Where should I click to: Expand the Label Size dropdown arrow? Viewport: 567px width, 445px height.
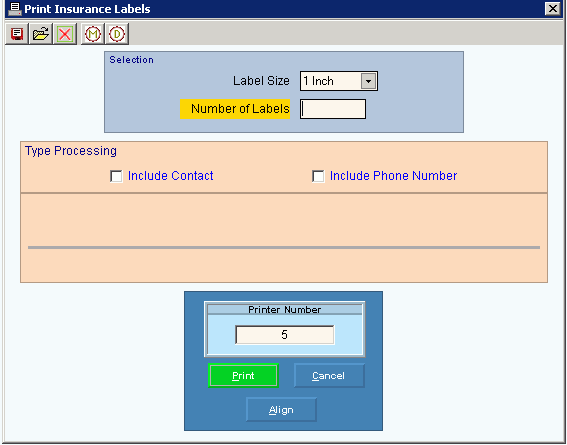368,81
